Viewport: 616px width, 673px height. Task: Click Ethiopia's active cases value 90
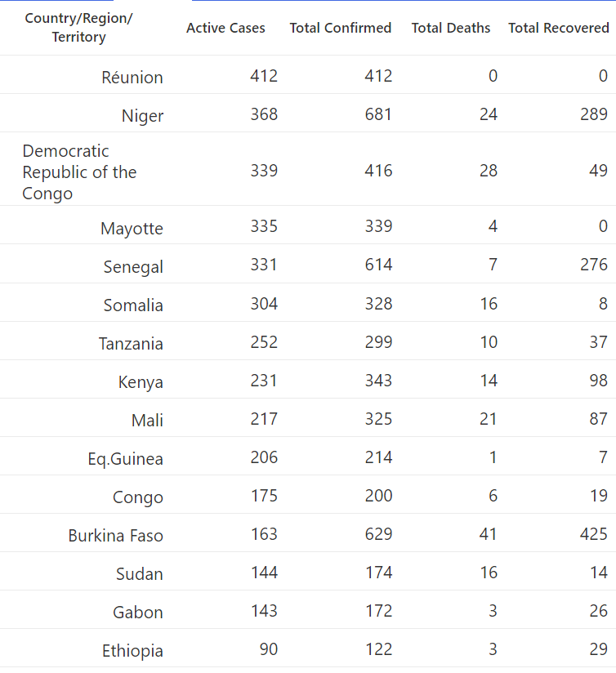pos(269,649)
